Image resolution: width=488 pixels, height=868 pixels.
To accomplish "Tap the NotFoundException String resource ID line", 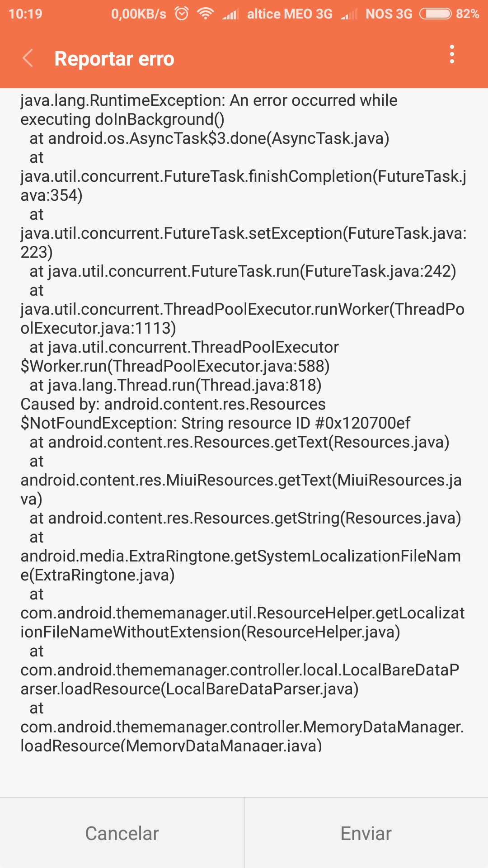I will tap(216, 423).
